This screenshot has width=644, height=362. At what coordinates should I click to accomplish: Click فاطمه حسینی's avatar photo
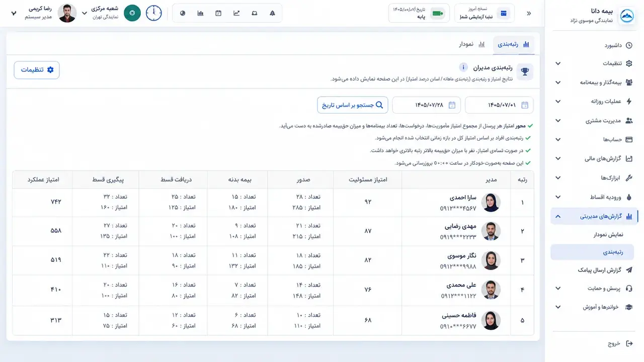pos(491,320)
